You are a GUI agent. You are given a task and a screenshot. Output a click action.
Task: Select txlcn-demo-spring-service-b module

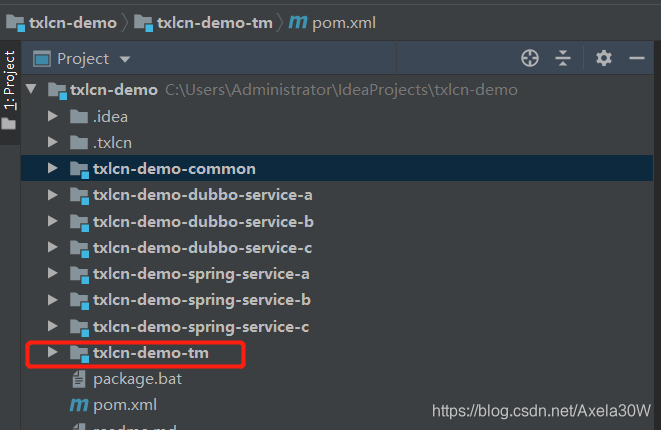[201, 300]
